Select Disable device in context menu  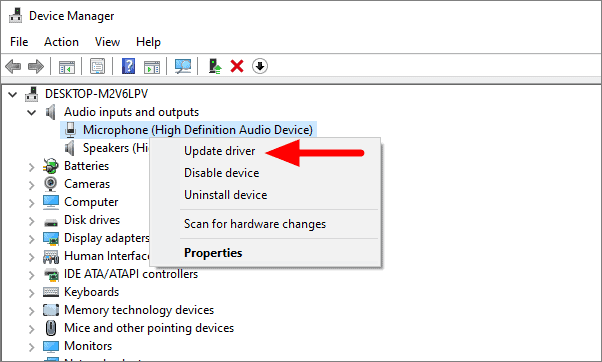point(222,173)
